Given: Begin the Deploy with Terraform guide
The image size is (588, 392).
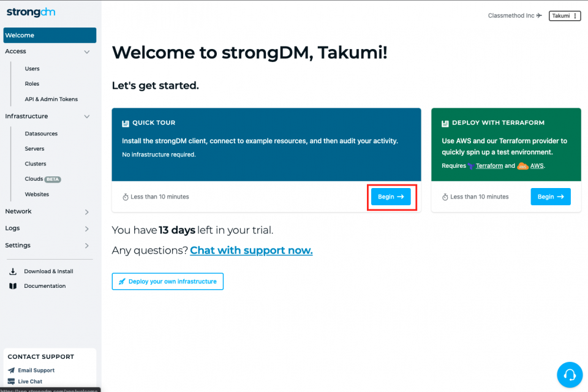Looking at the screenshot, I should tap(551, 197).
